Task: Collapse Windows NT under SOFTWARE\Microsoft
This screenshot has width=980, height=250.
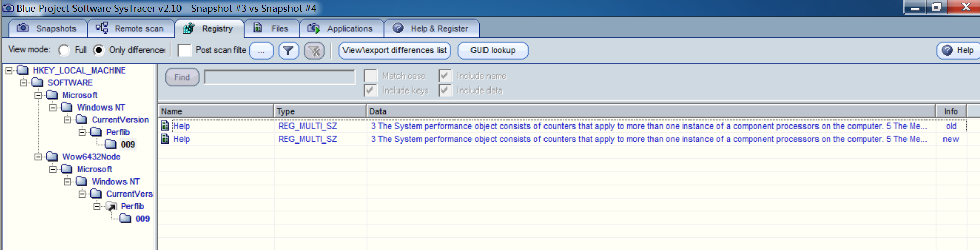Action: (52, 108)
